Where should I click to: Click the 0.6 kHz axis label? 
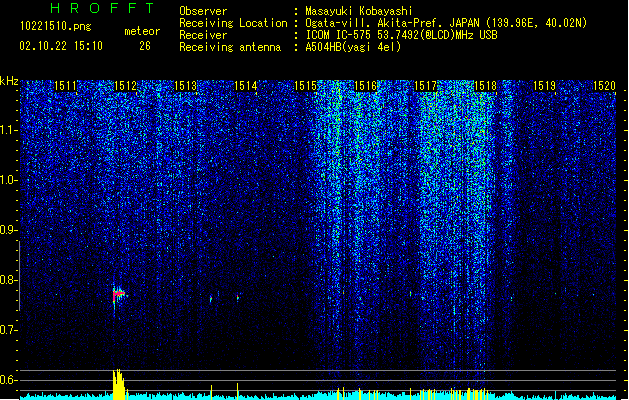pos(8,380)
